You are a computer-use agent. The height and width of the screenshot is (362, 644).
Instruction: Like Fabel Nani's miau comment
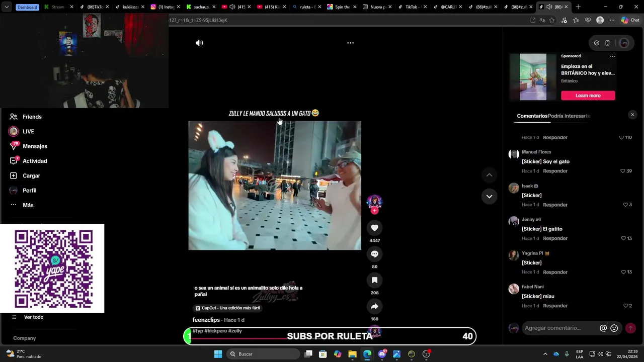tap(625, 306)
